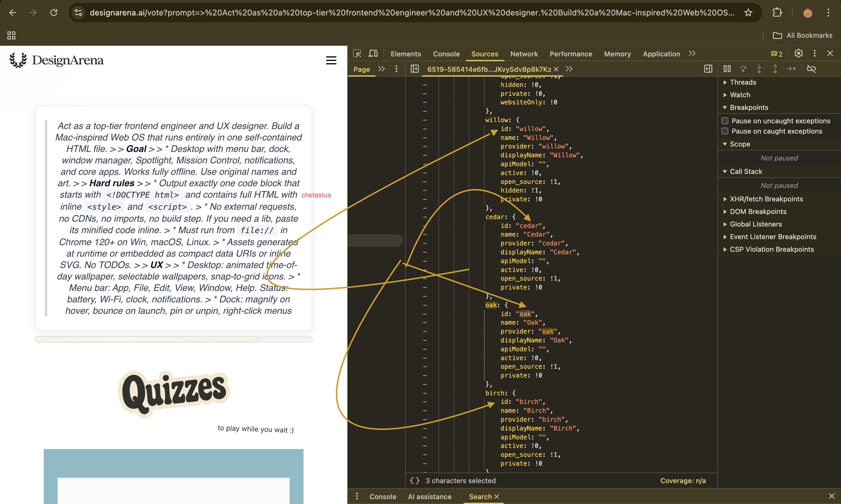Click the pause script execution icon

coord(727,69)
